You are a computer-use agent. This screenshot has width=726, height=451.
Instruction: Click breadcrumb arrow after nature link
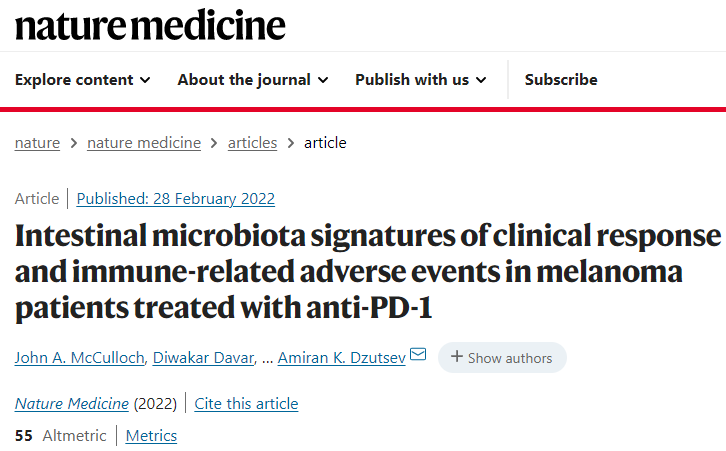pos(74,143)
